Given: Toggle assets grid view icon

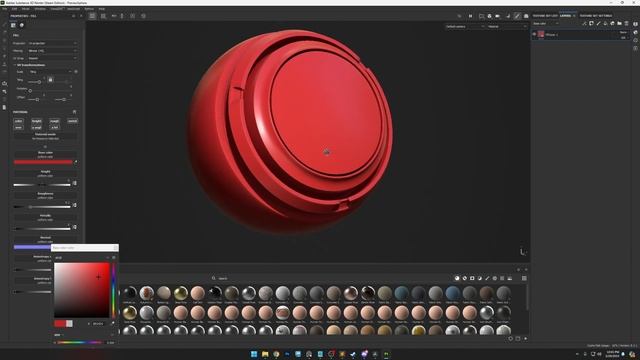Looking at the screenshot, I should pos(524,278).
